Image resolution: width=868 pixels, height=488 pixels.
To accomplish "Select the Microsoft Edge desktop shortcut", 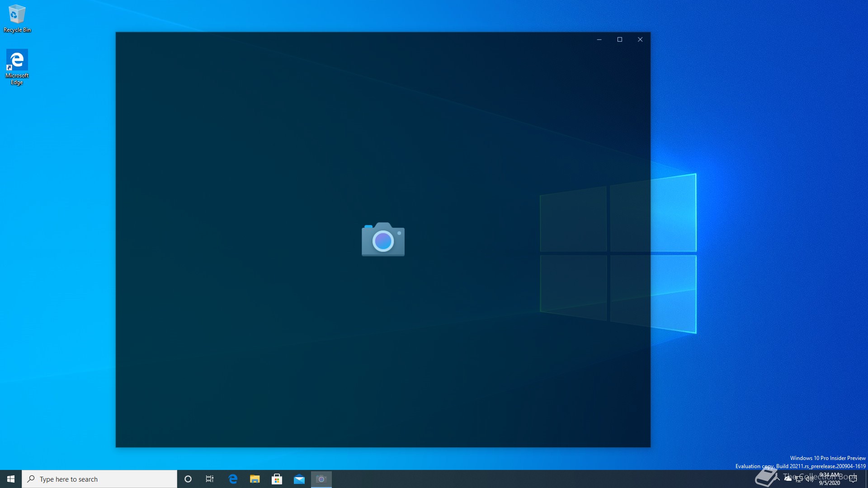I will [x=17, y=67].
